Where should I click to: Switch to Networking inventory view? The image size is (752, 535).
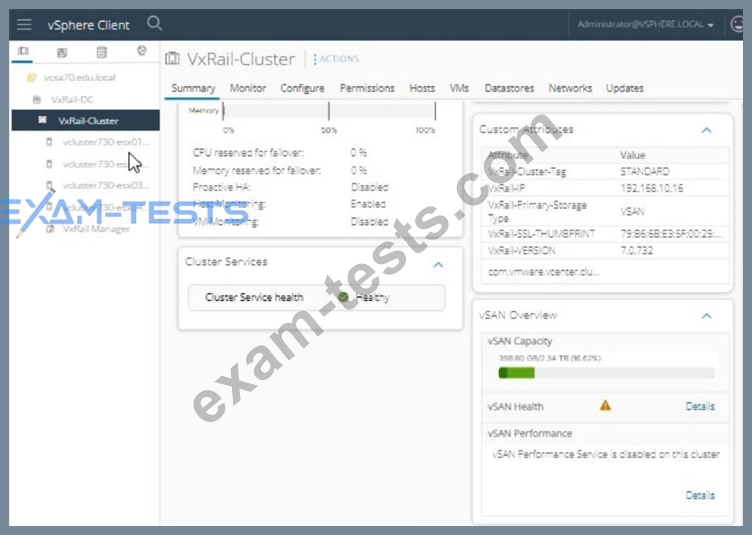pyautogui.click(x=141, y=50)
